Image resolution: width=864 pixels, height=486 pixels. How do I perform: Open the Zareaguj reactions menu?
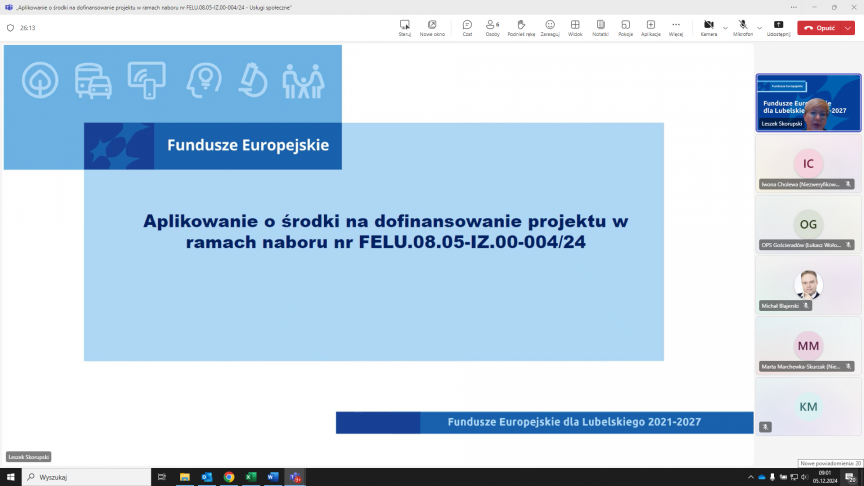(x=550, y=28)
